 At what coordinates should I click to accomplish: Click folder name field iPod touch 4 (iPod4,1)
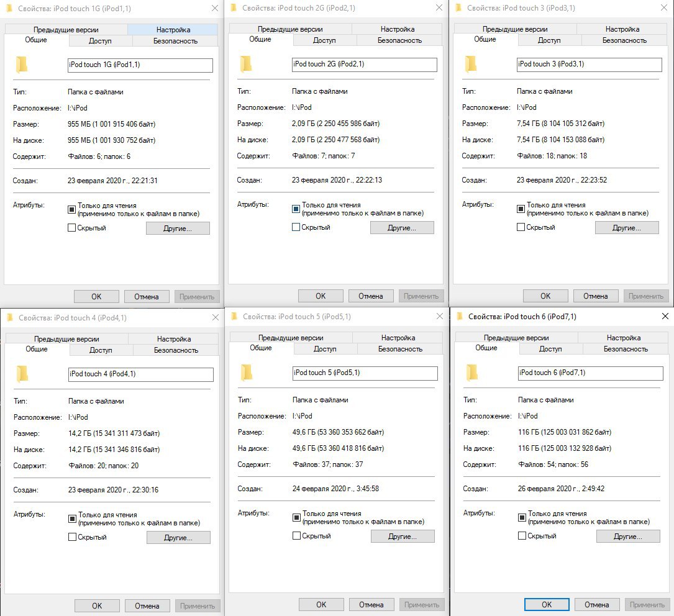tap(141, 374)
